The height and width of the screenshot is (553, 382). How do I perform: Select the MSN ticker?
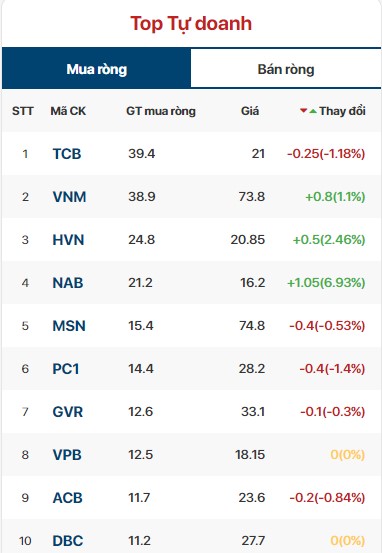point(69,326)
